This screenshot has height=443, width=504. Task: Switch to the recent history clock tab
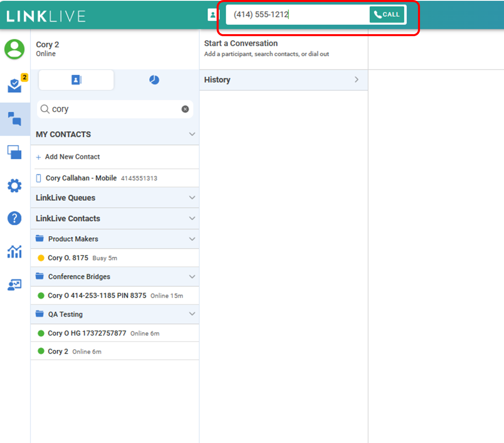pos(154,80)
